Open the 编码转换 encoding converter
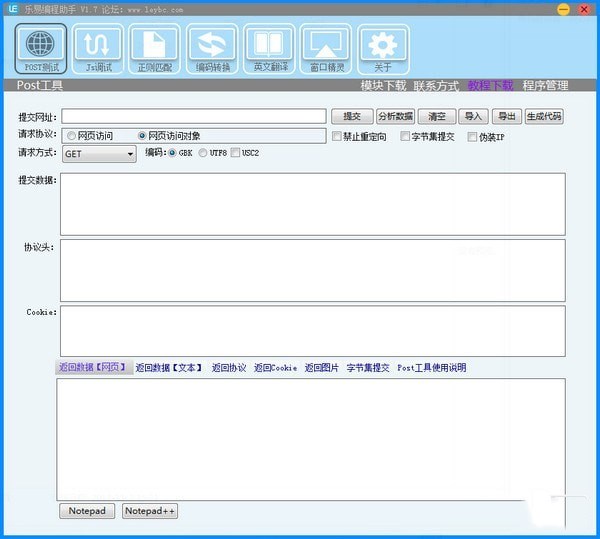Image resolution: width=600 pixels, height=539 pixels. point(212,50)
